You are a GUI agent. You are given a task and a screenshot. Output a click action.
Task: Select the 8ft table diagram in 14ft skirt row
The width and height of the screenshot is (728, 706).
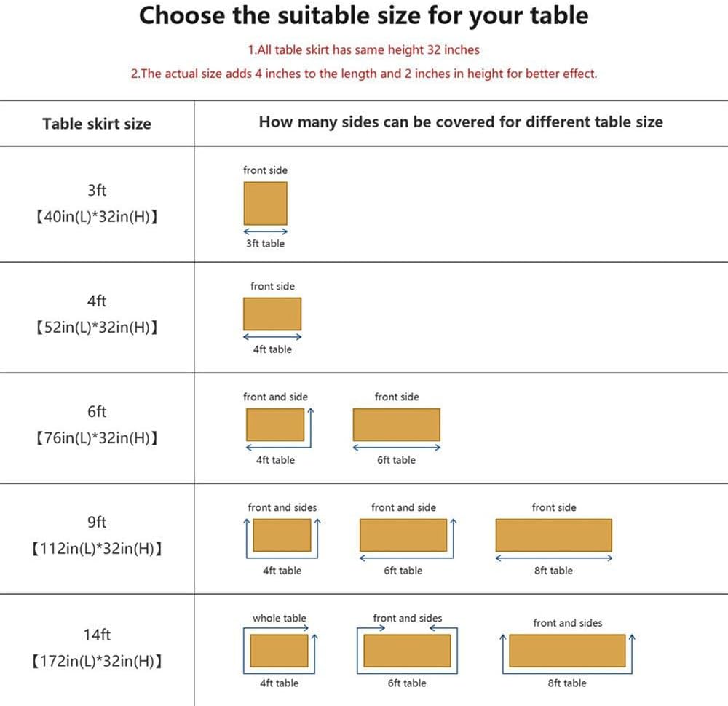[567, 651]
